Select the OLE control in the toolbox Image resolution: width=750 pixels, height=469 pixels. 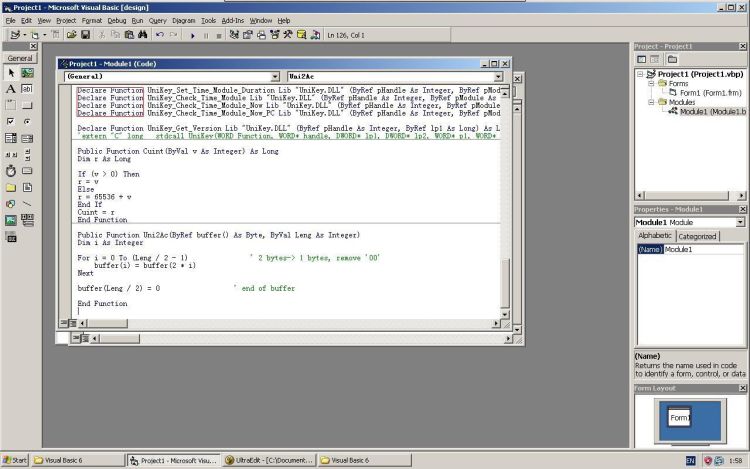coord(11,237)
